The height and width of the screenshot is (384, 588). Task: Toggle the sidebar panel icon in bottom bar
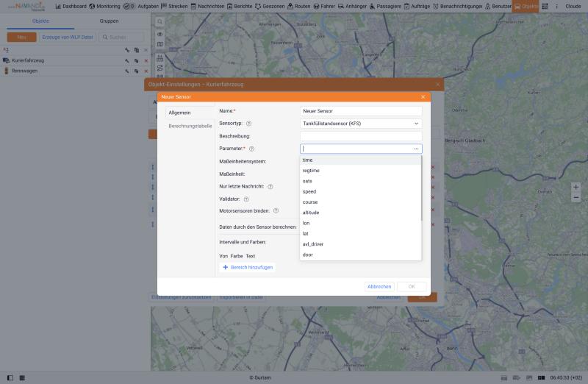click(x=10, y=378)
